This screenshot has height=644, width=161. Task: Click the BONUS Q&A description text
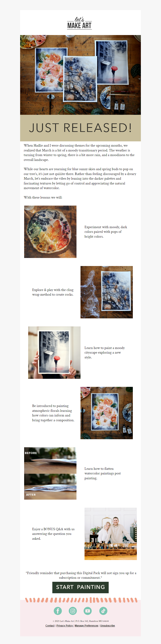(53, 534)
